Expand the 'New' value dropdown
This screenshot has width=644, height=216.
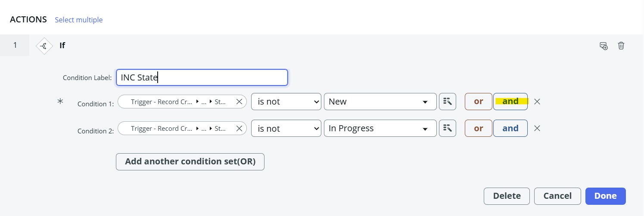click(x=380, y=102)
